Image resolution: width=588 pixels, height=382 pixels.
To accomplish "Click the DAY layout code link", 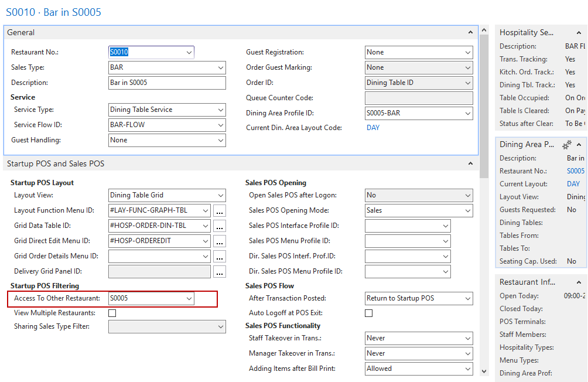I will point(372,128).
